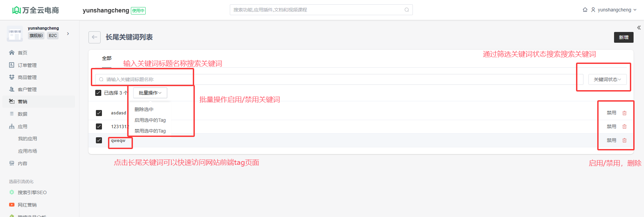
Task: Switch to the 全部 tab
Action: pos(107,58)
